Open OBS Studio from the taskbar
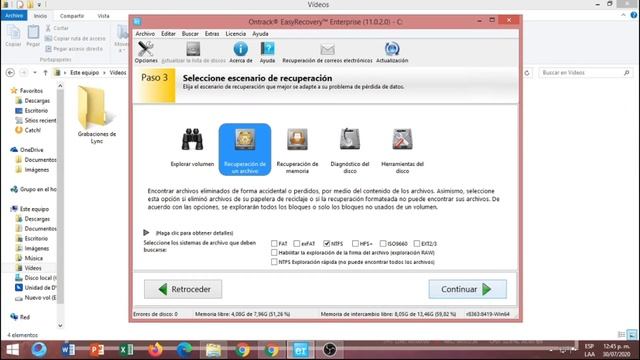640x360 pixels. (329, 349)
